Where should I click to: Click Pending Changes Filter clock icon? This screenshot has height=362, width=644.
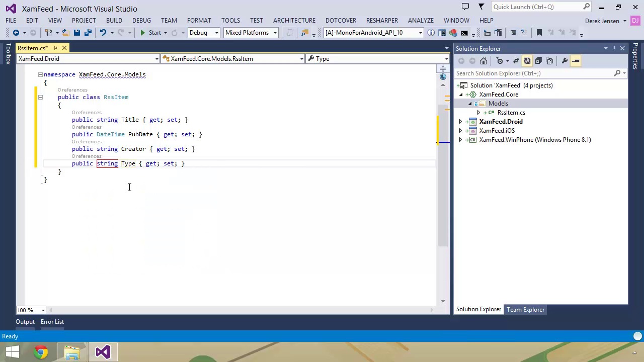click(500, 61)
